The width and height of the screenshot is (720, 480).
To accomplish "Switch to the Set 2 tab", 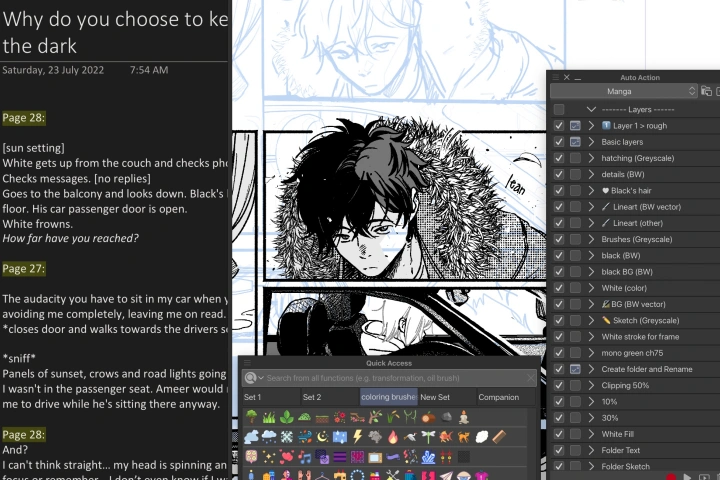I will pyautogui.click(x=330, y=397).
